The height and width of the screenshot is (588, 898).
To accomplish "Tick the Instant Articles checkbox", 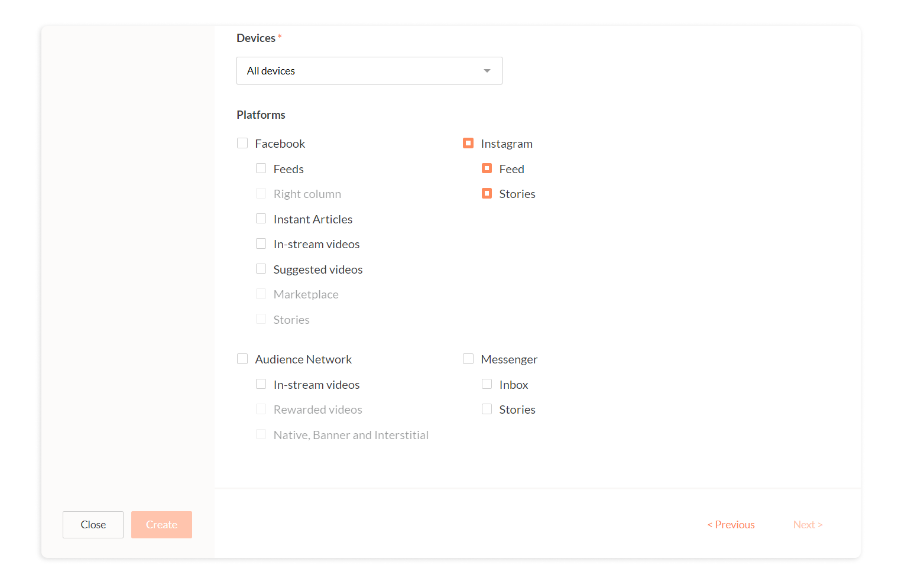I will point(261,219).
